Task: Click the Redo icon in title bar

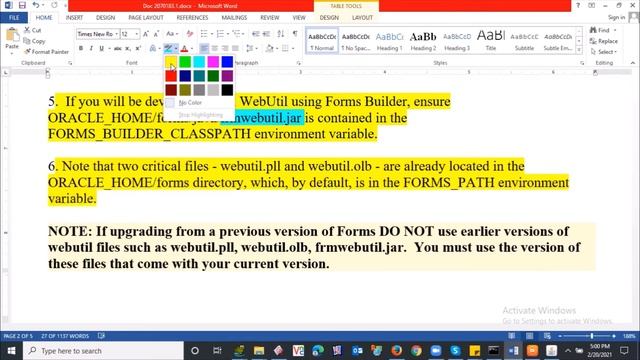Action: pyautogui.click(x=54, y=5)
